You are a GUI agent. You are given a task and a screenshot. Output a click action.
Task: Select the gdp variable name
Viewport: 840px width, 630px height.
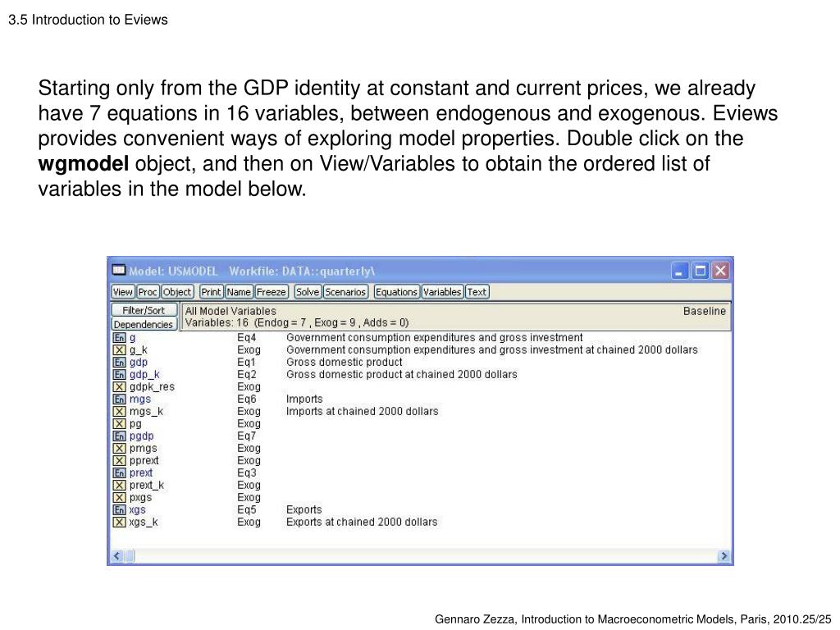138,362
